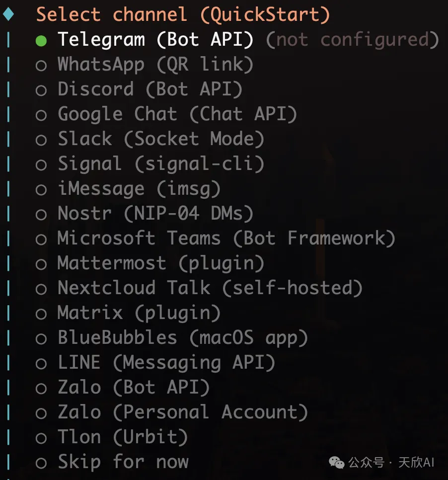The image size is (448, 480).
Task: Select BlueBubbles (macOS app) entry
Action: pos(182,338)
